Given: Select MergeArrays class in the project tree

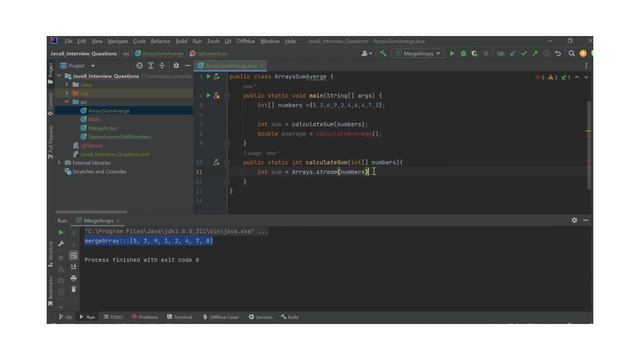Looking at the screenshot, I should (x=102, y=128).
